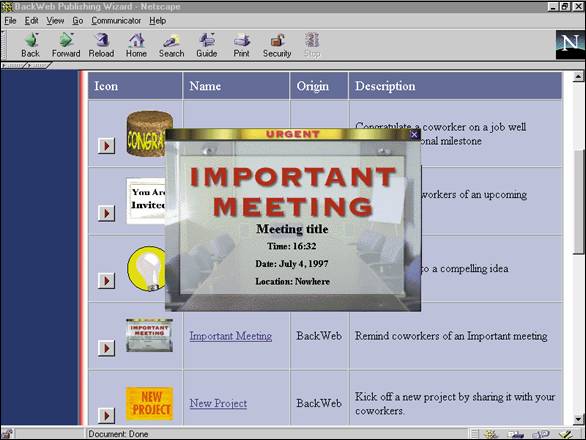
Task: Click the Congrats gold badge icon
Action: (x=146, y=133)
